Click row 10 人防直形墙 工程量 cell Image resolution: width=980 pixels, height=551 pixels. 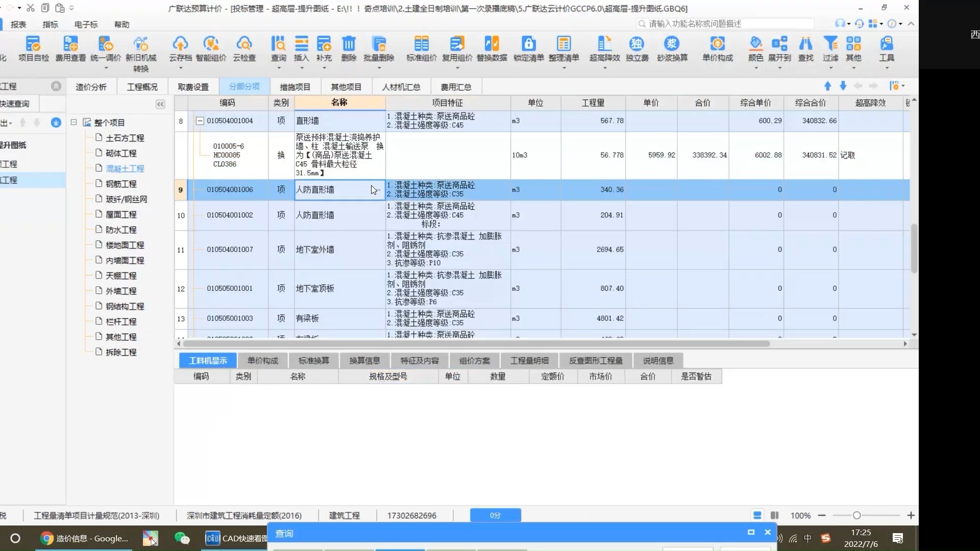[x=592, y=215]
